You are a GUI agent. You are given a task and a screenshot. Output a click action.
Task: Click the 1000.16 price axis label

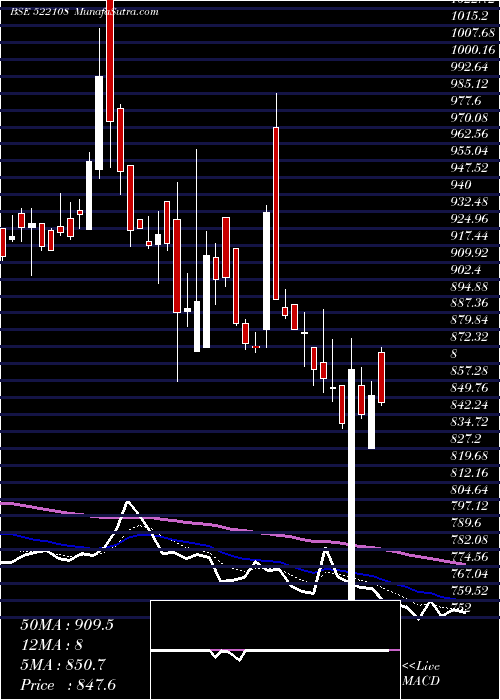tap(473, 50)
